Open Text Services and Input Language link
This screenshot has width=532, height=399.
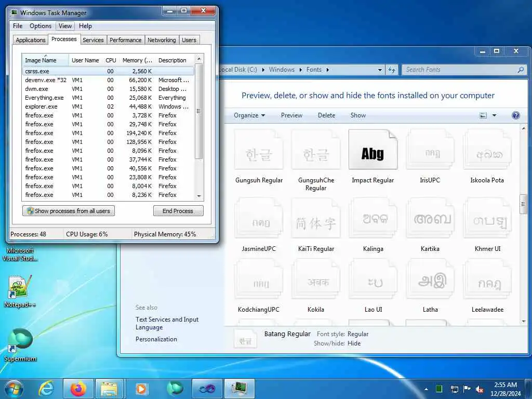tap(167, 323)
